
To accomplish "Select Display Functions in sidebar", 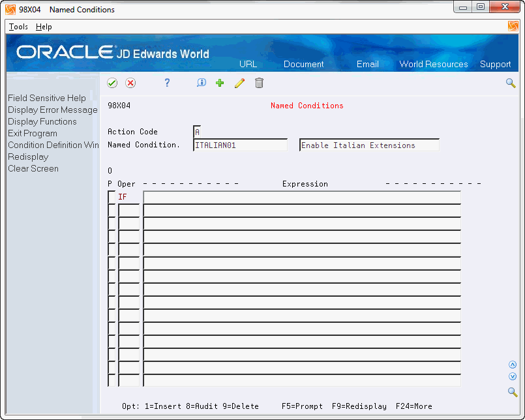I will point(42,121).
